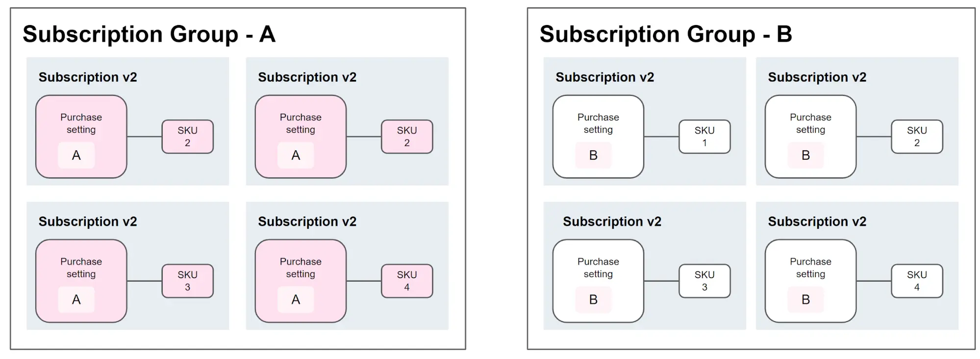
Task: Click "Subscription v2" heading above SKU 1
Action: coord(604,77)
